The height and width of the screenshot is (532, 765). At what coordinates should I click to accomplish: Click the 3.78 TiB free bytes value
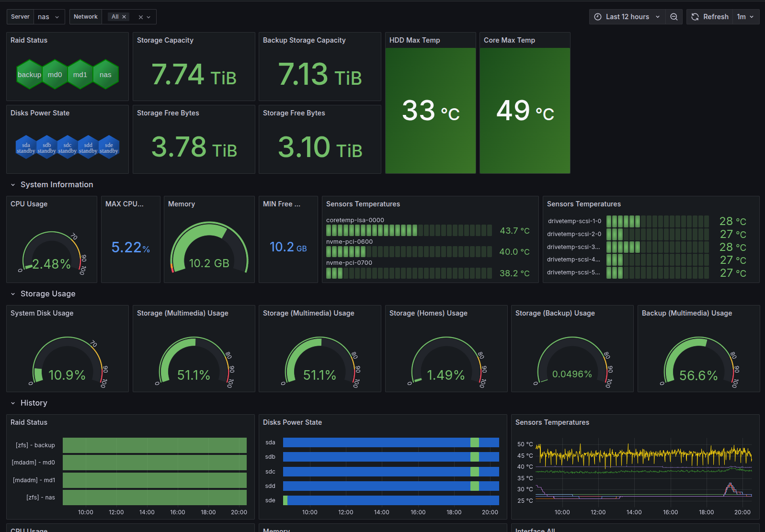194,147
